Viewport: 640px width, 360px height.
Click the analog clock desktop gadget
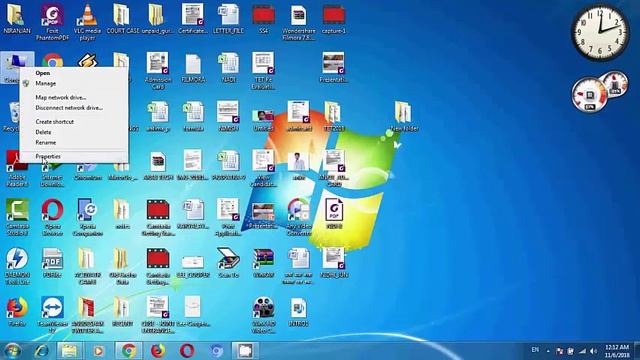[600, 33]
